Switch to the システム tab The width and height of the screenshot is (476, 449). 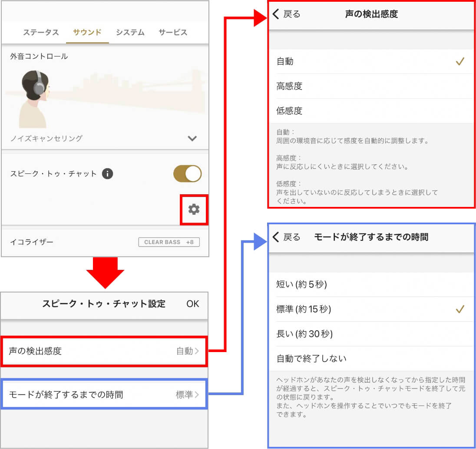click(130, 33)
